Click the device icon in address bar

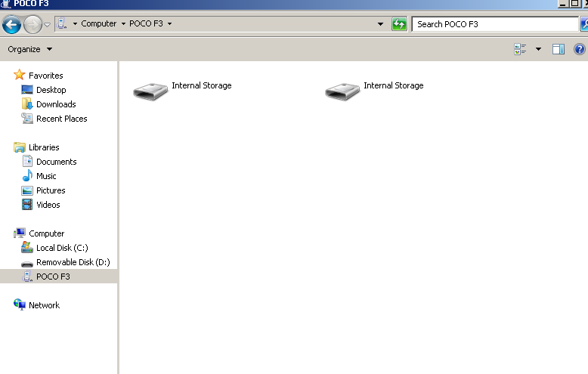(61, 23)
